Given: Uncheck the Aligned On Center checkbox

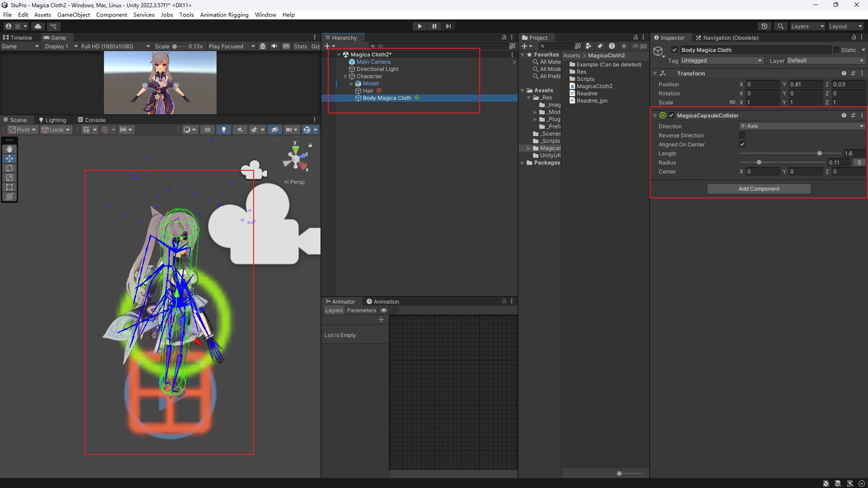Looking at the screenshot, I should (742, 144).
